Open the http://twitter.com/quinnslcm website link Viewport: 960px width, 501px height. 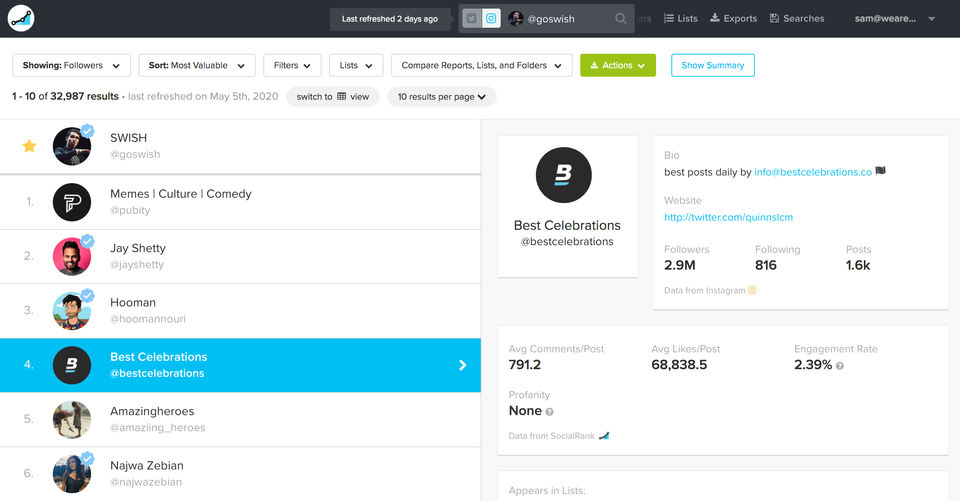[728, 217]
